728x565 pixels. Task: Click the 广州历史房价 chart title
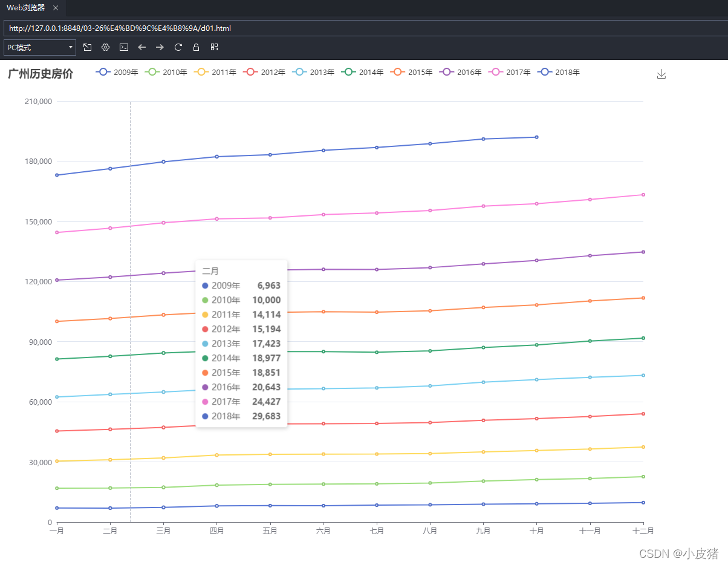[x=41, y=74]
